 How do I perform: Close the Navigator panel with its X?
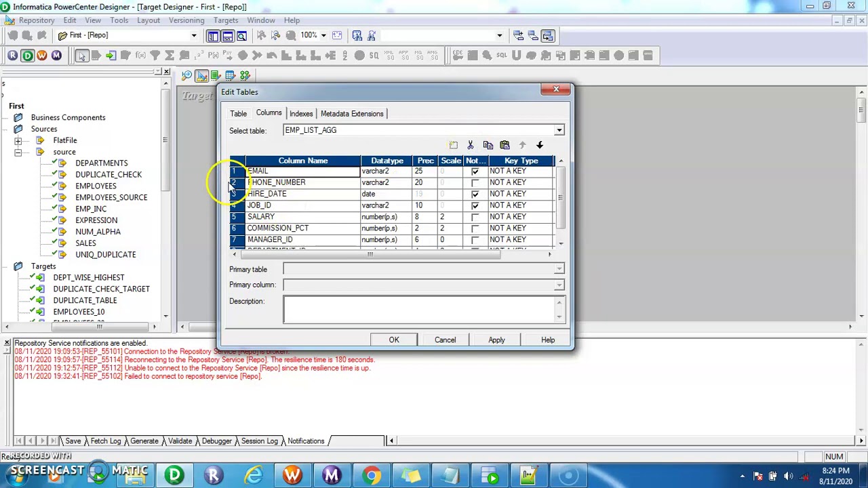point(166,71)
